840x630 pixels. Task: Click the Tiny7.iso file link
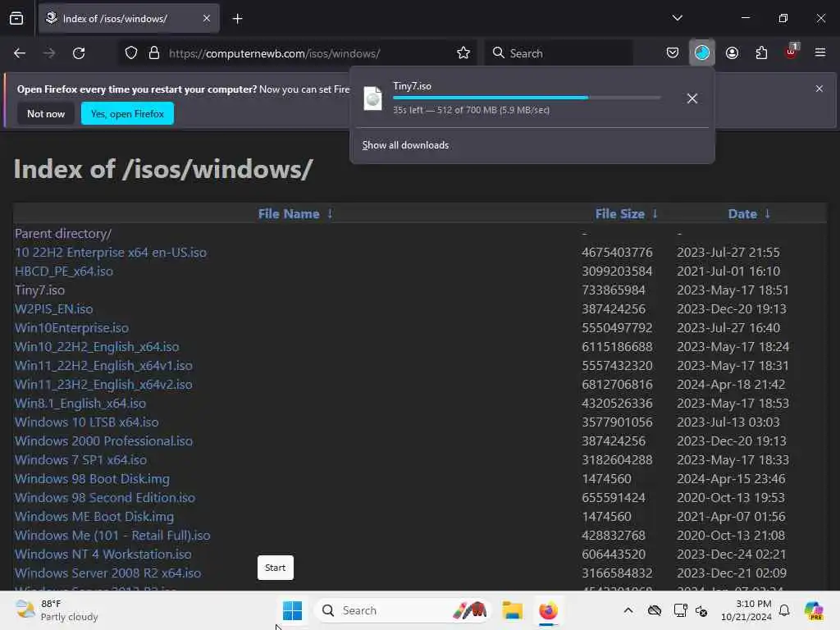(x=39, y=290)
